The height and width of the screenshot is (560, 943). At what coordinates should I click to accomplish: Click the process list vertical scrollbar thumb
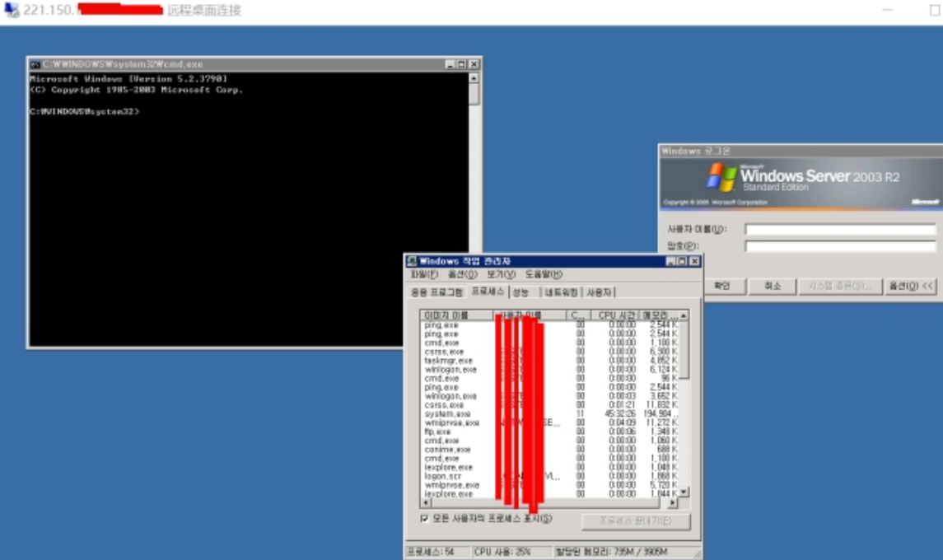684,350
